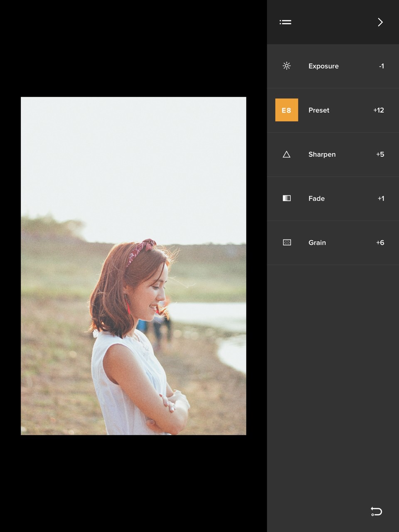Open the Preset edit entry
Screen dimensions: 399x532
point(333,110)
